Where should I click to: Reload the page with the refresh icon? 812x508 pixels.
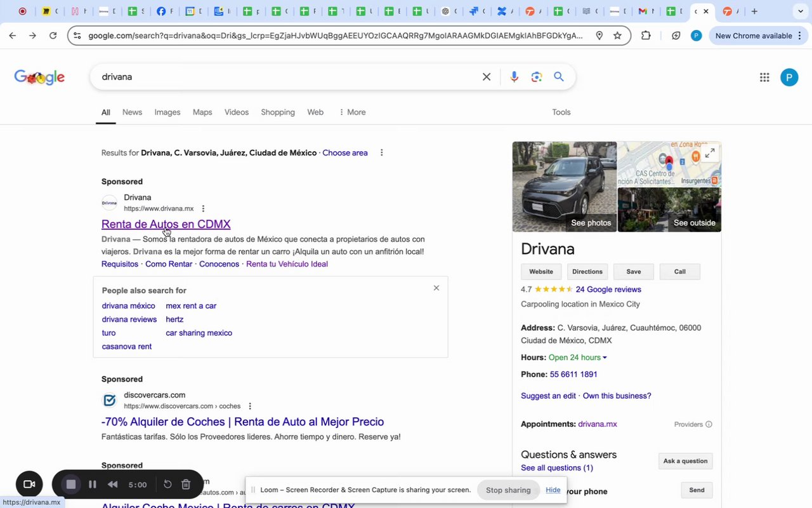pos(53,36)
